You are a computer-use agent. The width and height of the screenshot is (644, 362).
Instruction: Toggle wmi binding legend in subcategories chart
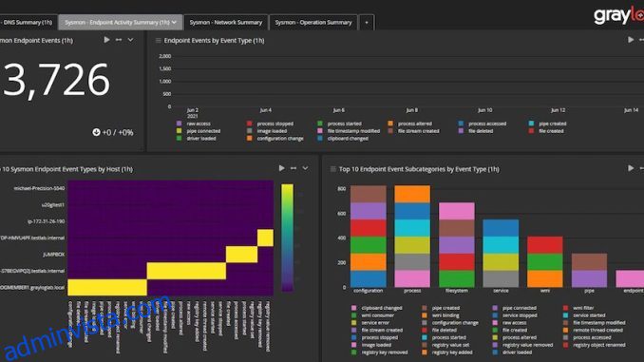(x=441, y=315)
